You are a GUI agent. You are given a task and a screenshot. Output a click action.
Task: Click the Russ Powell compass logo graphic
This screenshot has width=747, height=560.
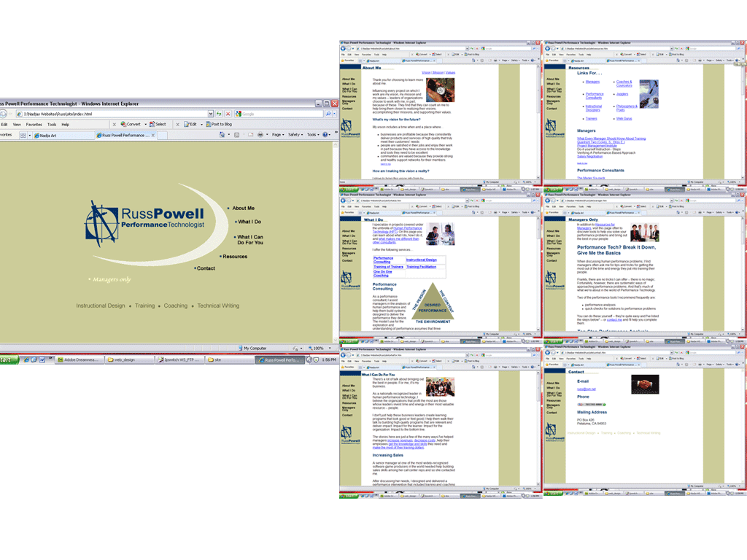(101, 224)
